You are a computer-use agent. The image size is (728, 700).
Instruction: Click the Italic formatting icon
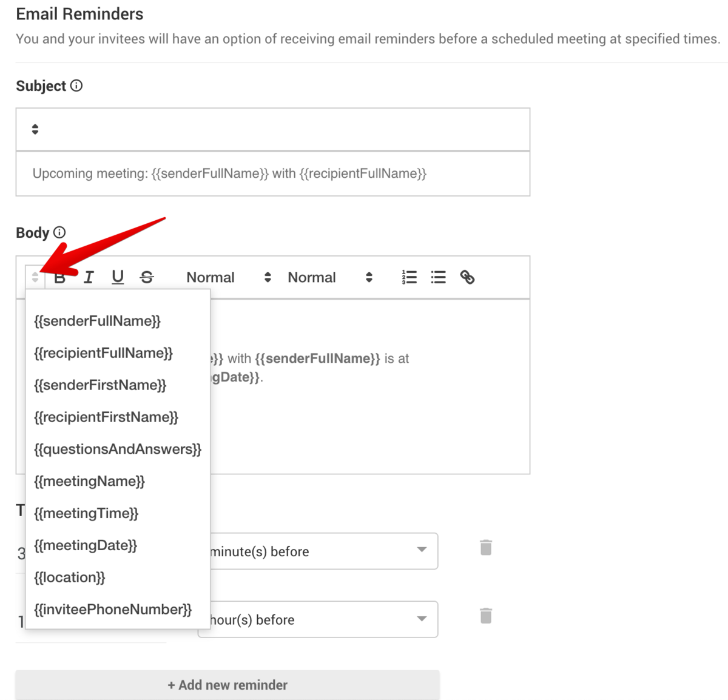coord(89,277)
